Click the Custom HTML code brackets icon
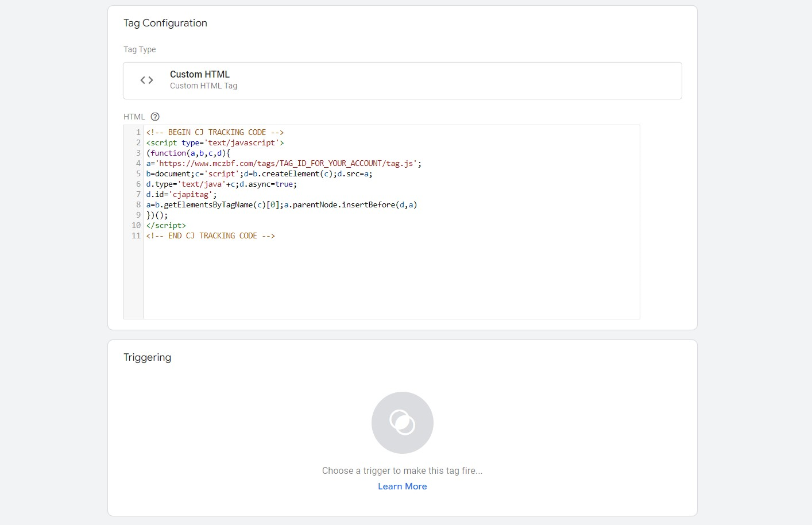The height and width of the screenshot is (525, 812). 147,80
